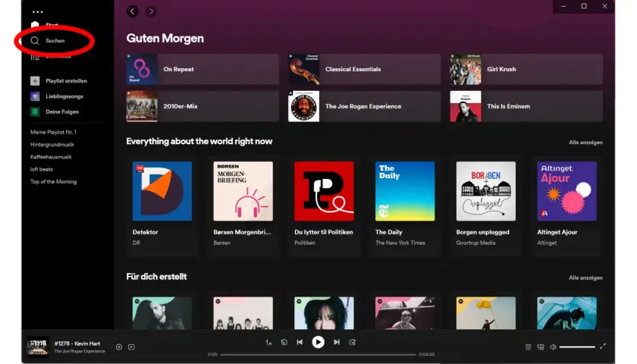The height and width of the screenshot is (364, 637).
Task: Open the Borgen unplugged podcast card
Action: [x=486, y=206]
